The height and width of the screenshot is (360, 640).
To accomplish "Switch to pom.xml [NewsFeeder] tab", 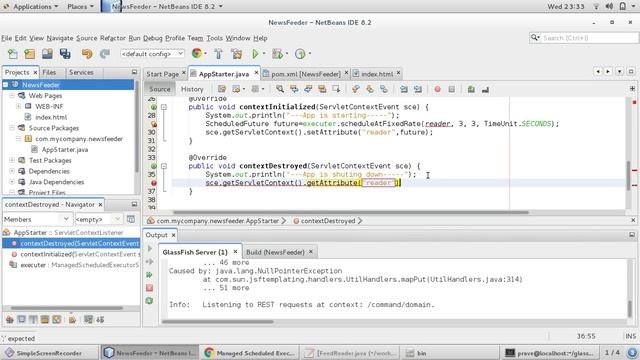I will (305, 74).
